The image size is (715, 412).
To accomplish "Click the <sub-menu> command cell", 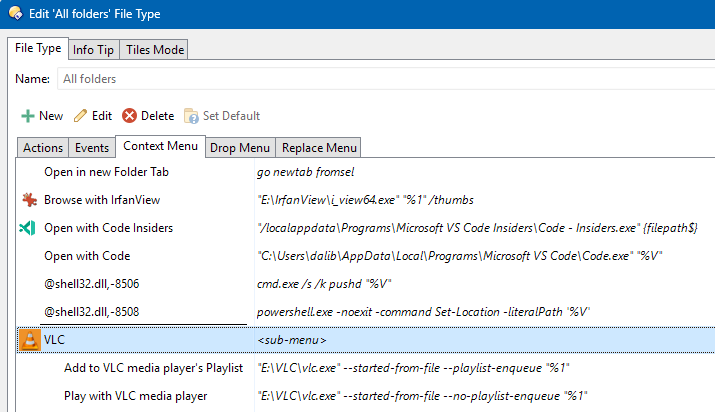I will [x=292, y=340].
